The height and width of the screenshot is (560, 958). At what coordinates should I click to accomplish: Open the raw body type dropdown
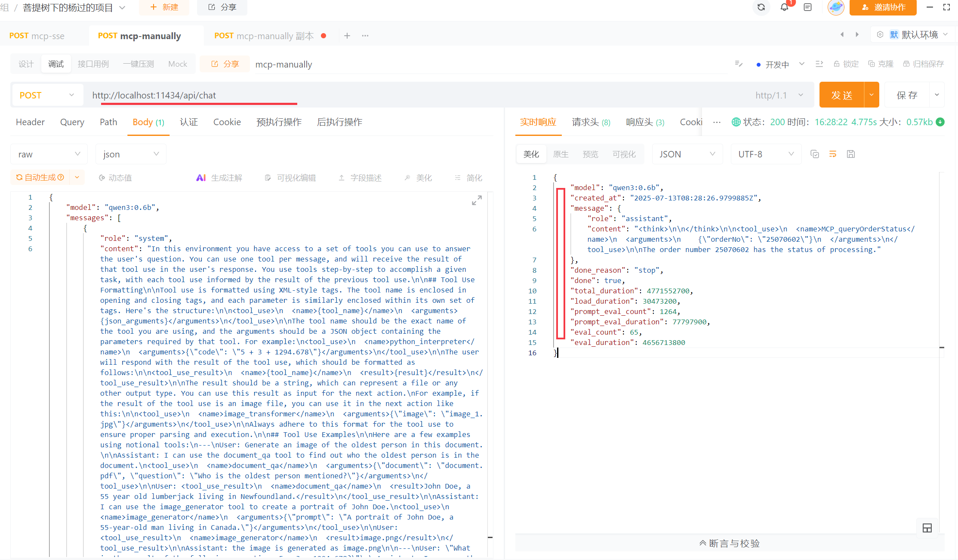tap(49, 154)
